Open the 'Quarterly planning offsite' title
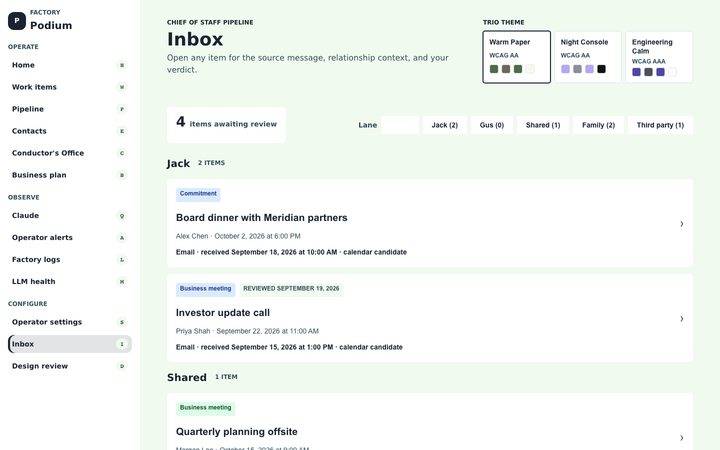720x450 pixels. 236,432
